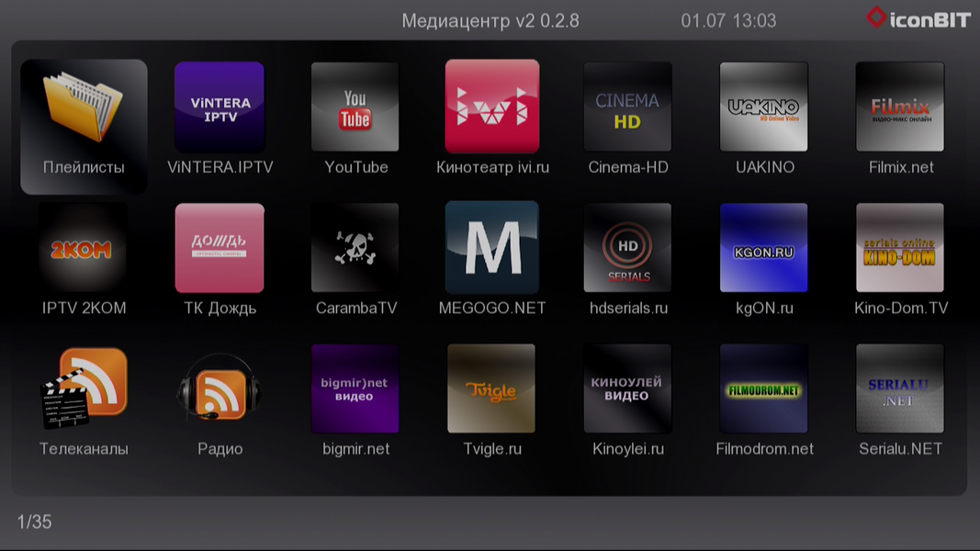Launch the ViNTERA IPTV app icon
Screen dimensions: 980x551
point(220,107)
